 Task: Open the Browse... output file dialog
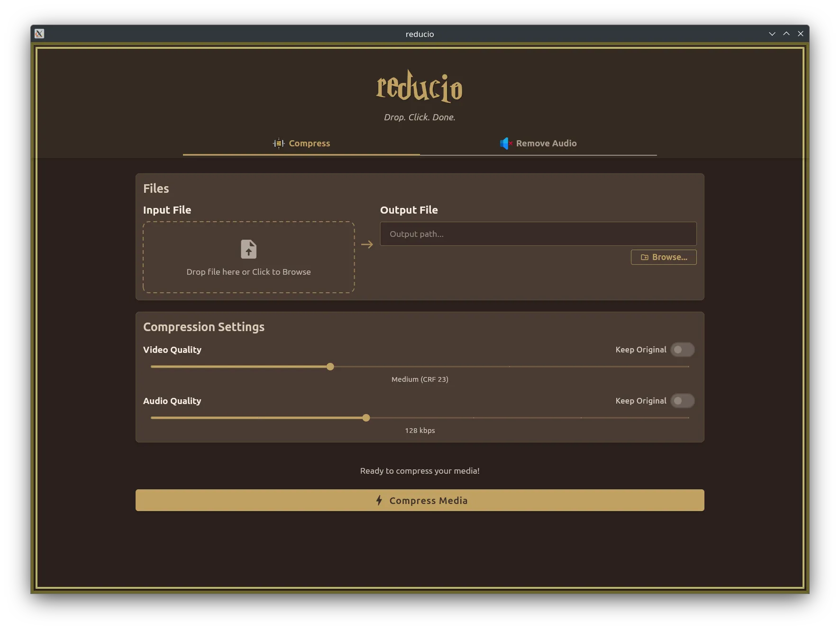(664, 257)
